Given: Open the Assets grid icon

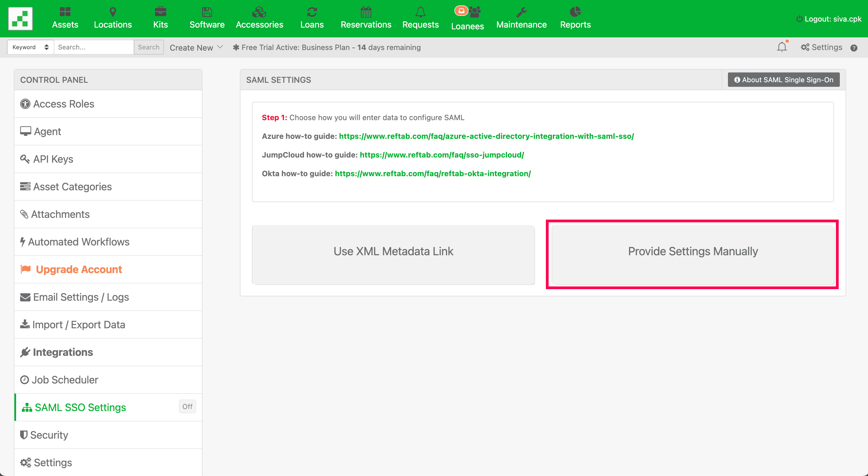Looking at the screenshot, I should tap(65, 12).
